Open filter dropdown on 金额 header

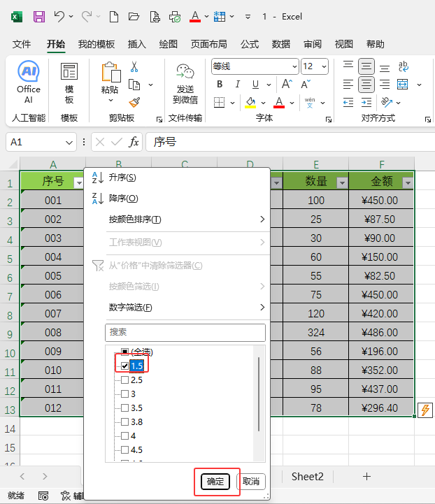(408, 183)
